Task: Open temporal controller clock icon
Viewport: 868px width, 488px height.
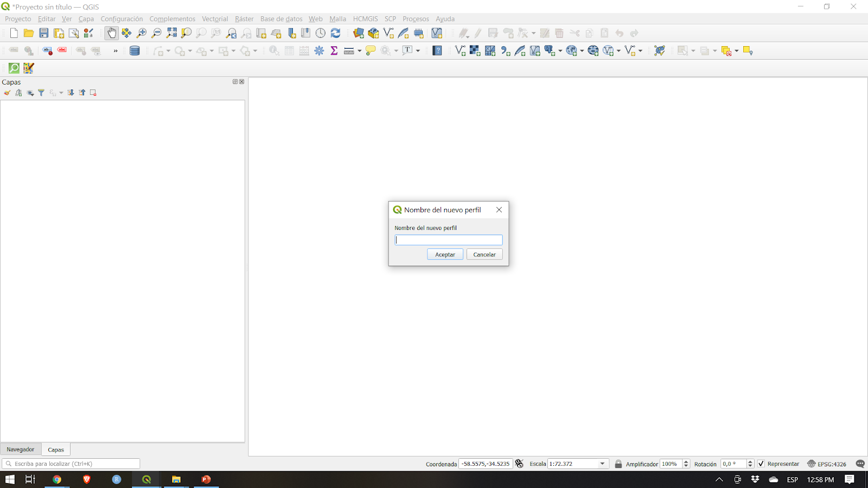Action: [321, 33]
